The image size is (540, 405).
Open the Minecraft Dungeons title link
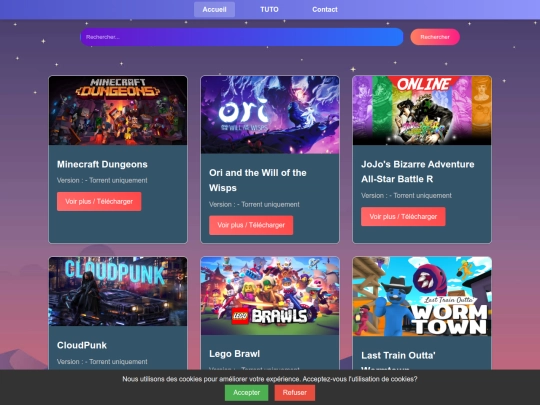point(102,164)
